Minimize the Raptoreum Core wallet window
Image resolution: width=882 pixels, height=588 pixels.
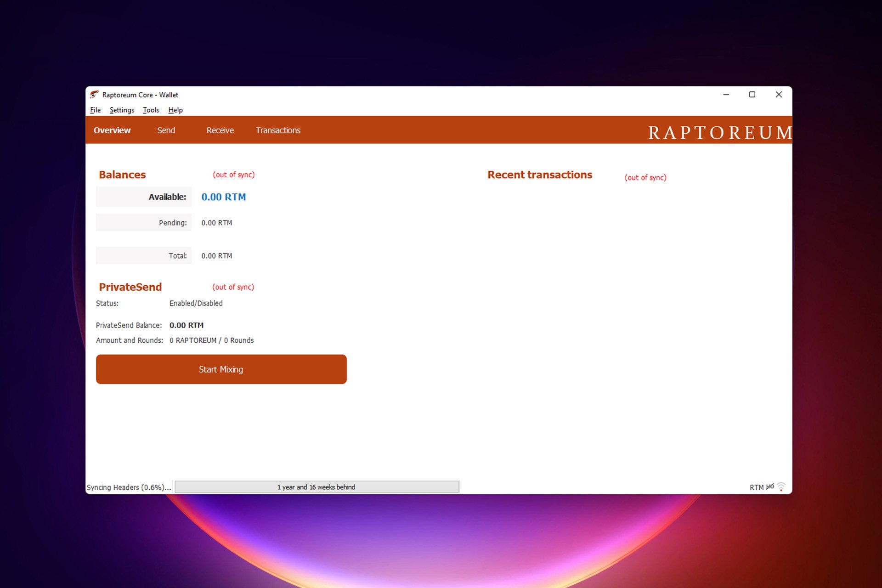click(726, 95)
